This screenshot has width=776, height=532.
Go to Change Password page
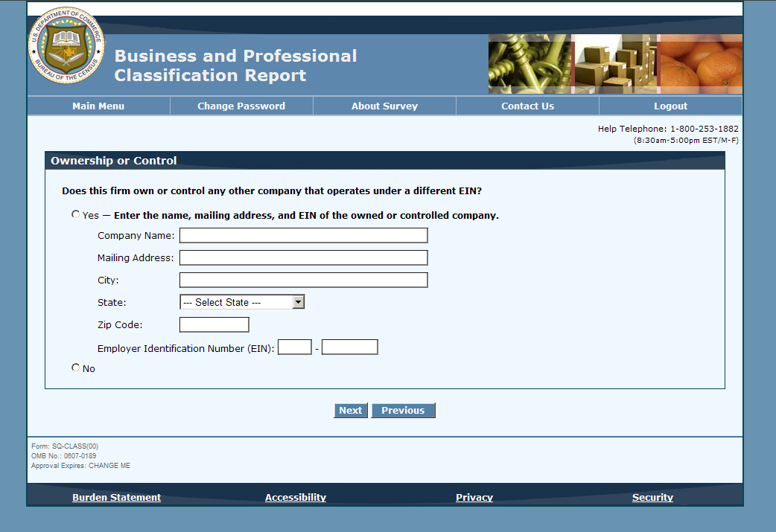[x=241, y=106]
